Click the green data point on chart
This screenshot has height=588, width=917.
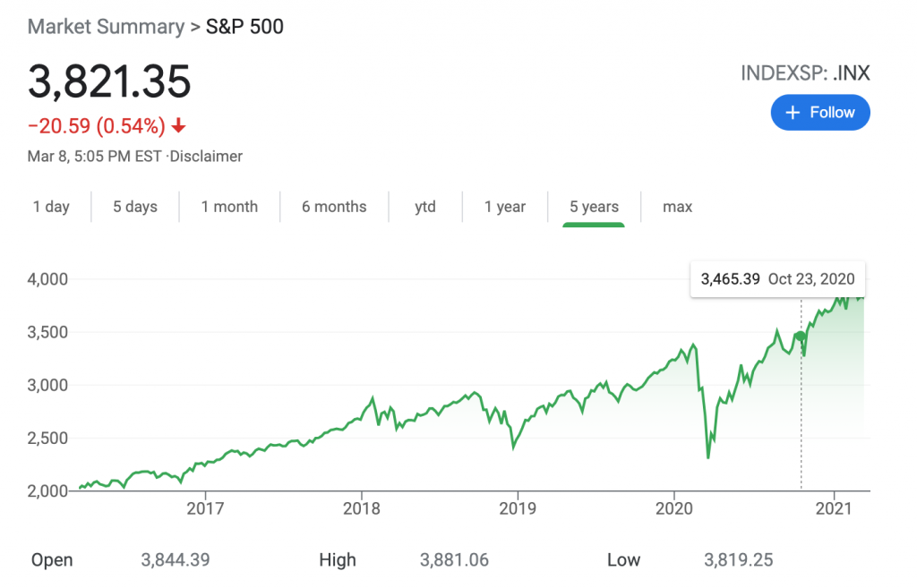click(x=801, y=337)
